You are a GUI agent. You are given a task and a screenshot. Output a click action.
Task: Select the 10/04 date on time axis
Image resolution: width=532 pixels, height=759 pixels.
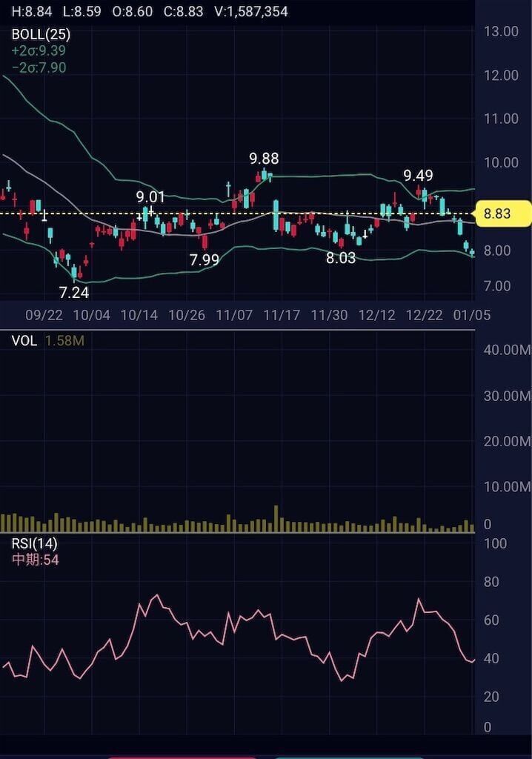tap(91, 315)
